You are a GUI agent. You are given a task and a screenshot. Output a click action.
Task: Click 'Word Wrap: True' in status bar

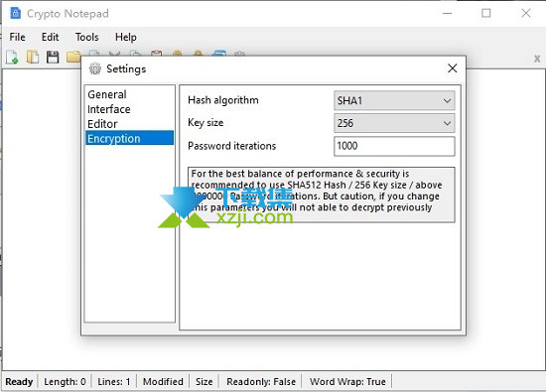[347, 381]
